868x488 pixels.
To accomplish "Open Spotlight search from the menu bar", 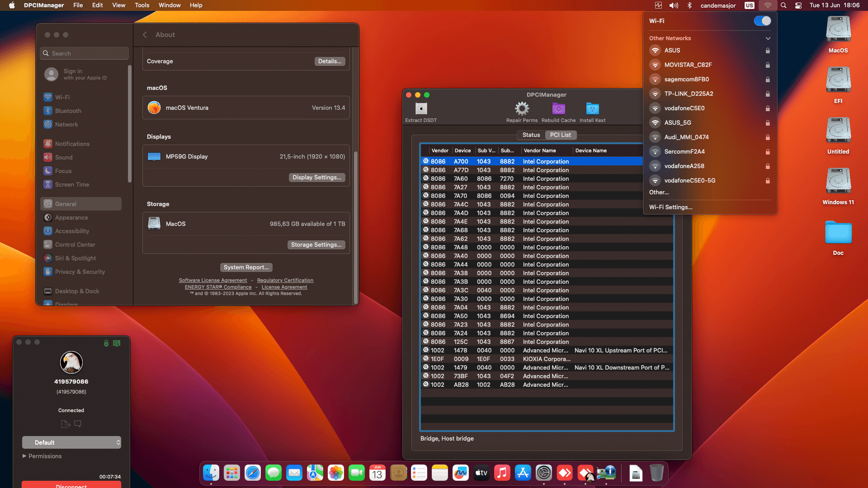I will (783, 5).
